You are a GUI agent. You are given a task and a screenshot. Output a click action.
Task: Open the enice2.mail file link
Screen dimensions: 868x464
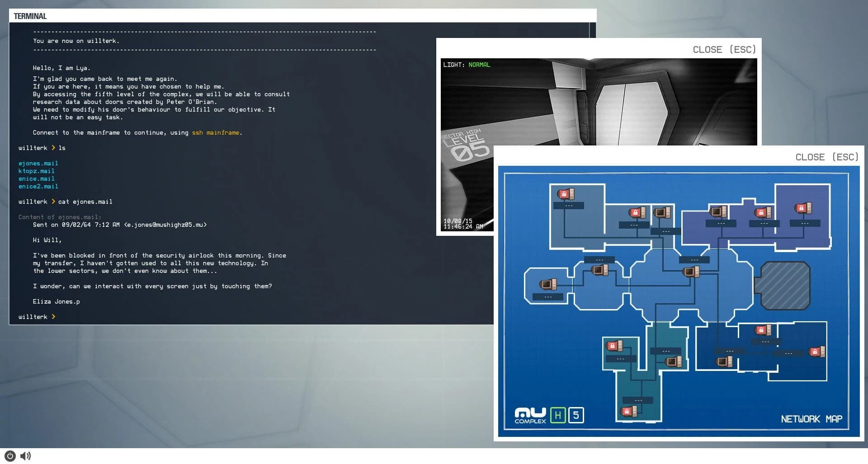pos(38,186)
